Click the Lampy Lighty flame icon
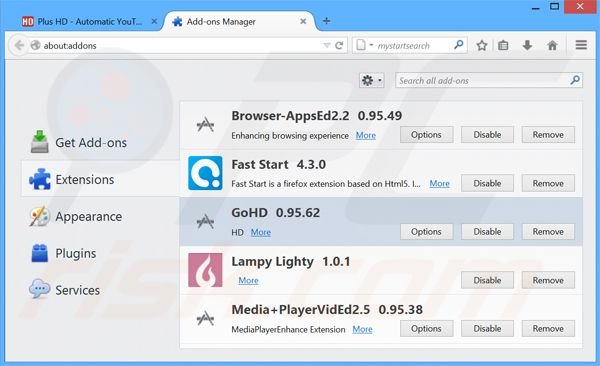Viewport: 600px width, 366px height. tap(205, 270)
